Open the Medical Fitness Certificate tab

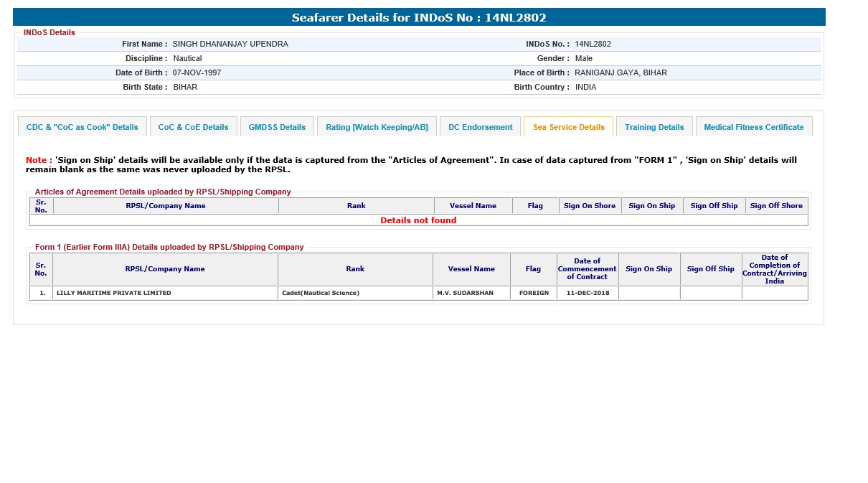[x=753, y=127]
